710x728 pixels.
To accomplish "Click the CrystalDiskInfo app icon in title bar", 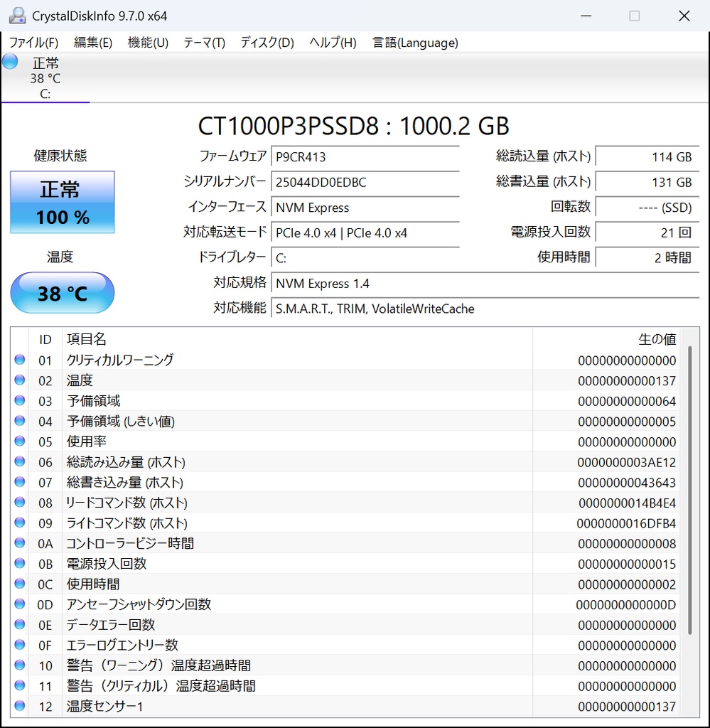I will (17, 16).
